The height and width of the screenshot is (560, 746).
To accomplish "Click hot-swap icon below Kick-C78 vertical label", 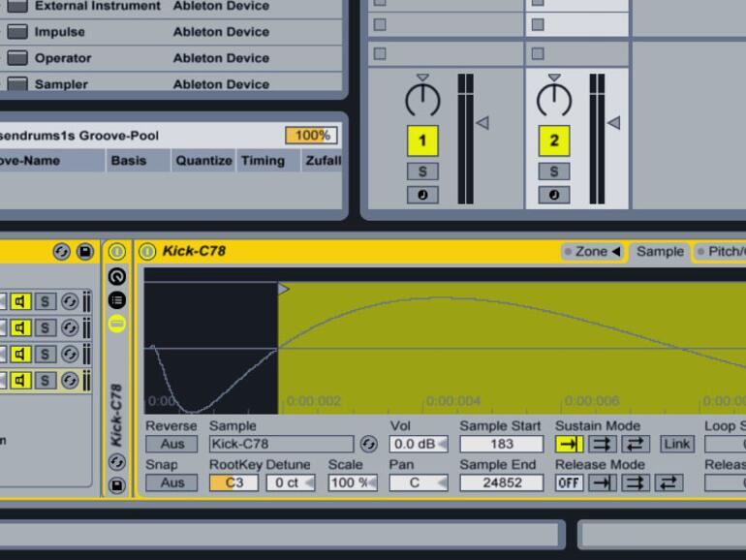I will pyautogui.click(x=117, y=462).
